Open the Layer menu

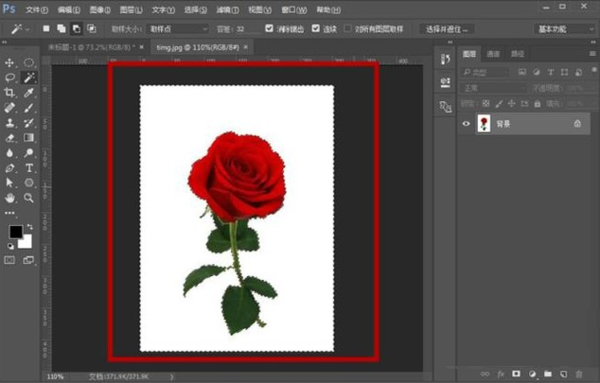click(x=131, y=10)
